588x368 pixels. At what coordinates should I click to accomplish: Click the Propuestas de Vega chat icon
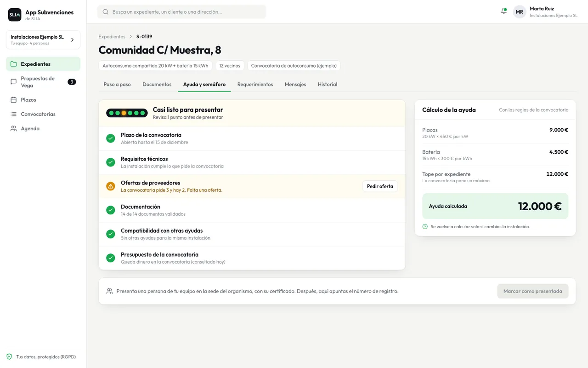pyautogui.click(x=14, y=82)
